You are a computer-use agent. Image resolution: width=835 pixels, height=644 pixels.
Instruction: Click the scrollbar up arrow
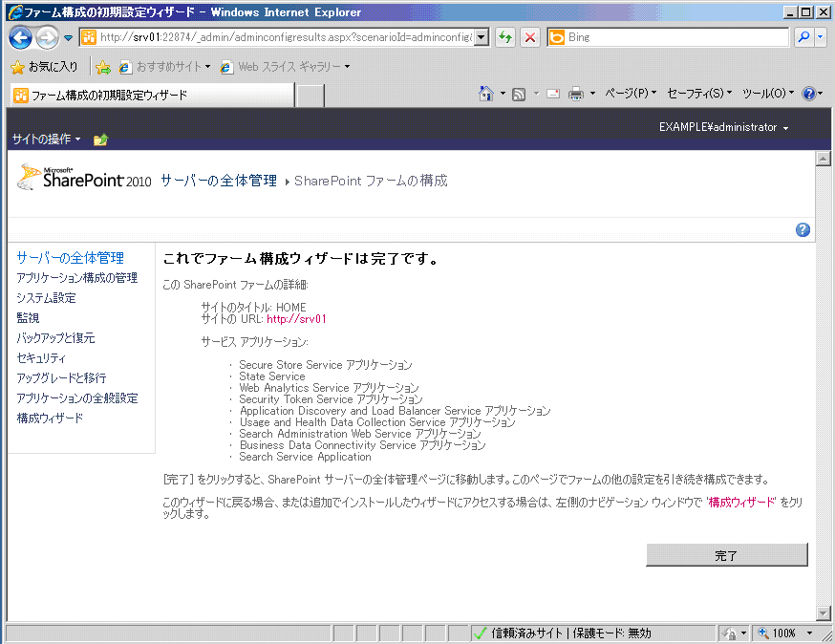coord(824,159)
